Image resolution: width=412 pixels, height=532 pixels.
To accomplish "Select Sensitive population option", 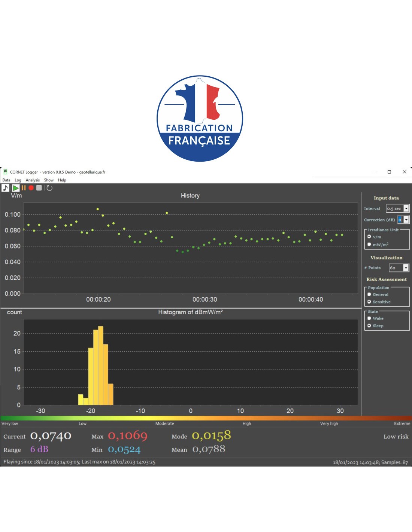I will point(379,302).
